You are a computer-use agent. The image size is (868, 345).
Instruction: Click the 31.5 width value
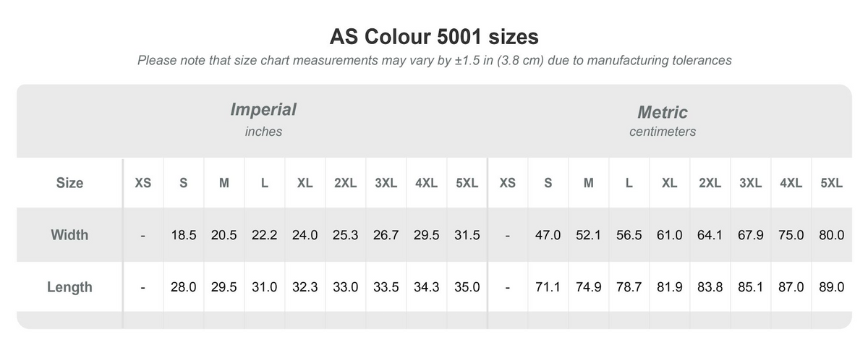467,235
